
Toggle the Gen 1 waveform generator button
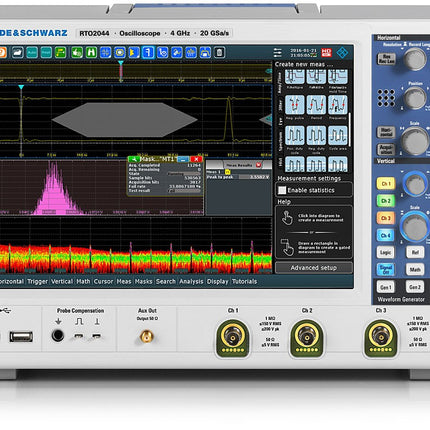[386, 287]
